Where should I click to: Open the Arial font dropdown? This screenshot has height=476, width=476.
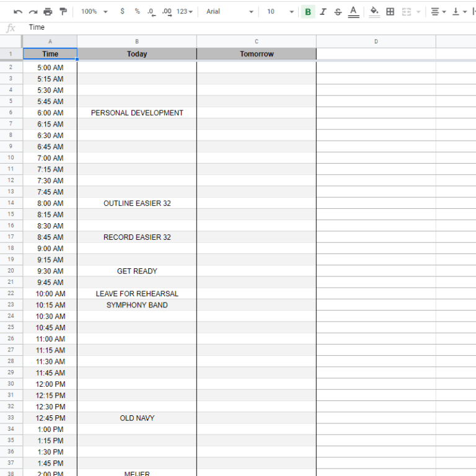click(x=229, y=12)
